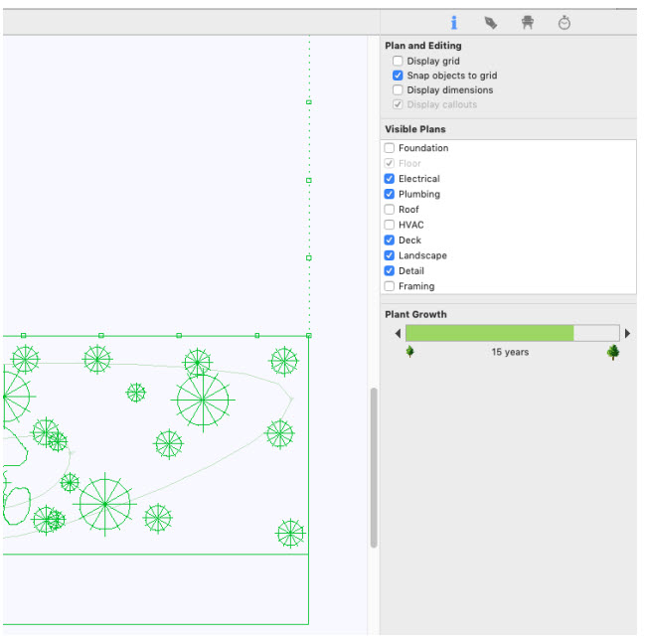Click the small young tree icon
The width and height of the screenshot is (646, 644).
click(409, 352)
